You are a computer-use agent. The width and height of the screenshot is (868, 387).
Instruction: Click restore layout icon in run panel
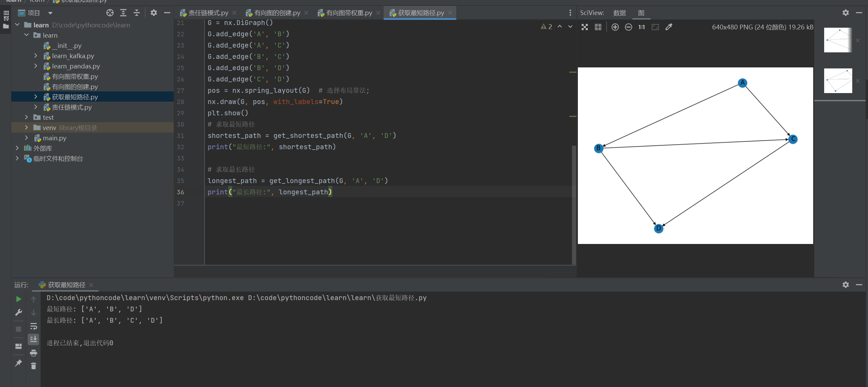[18, 346]
